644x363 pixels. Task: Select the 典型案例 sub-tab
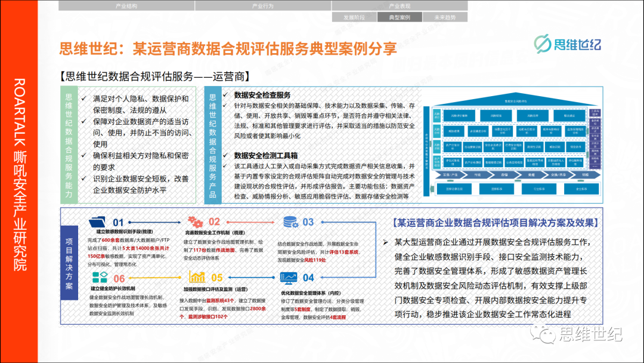400,17
